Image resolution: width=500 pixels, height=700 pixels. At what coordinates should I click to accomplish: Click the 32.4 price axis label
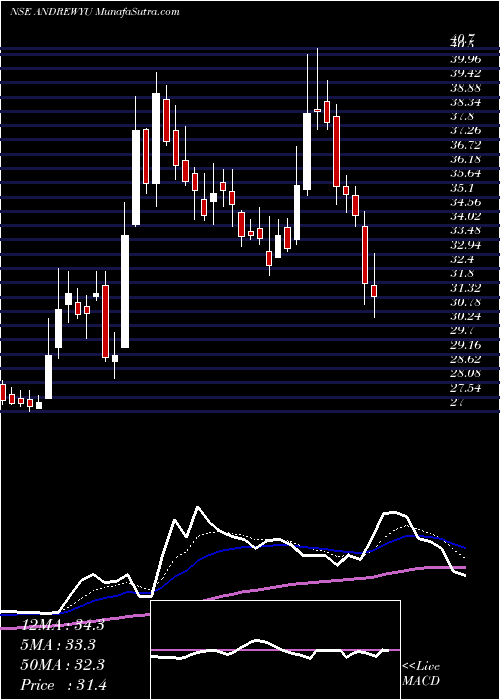click(462, 259)
